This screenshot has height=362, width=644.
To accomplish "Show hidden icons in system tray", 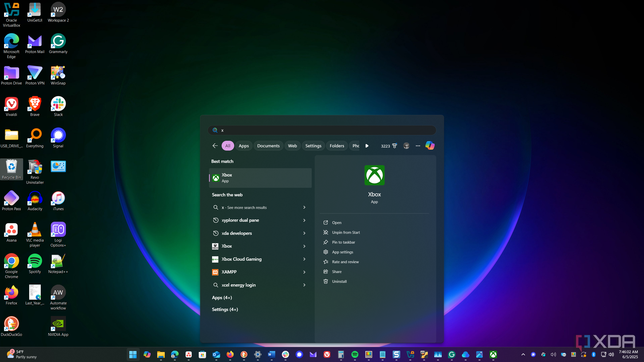I will click(523, 354).
